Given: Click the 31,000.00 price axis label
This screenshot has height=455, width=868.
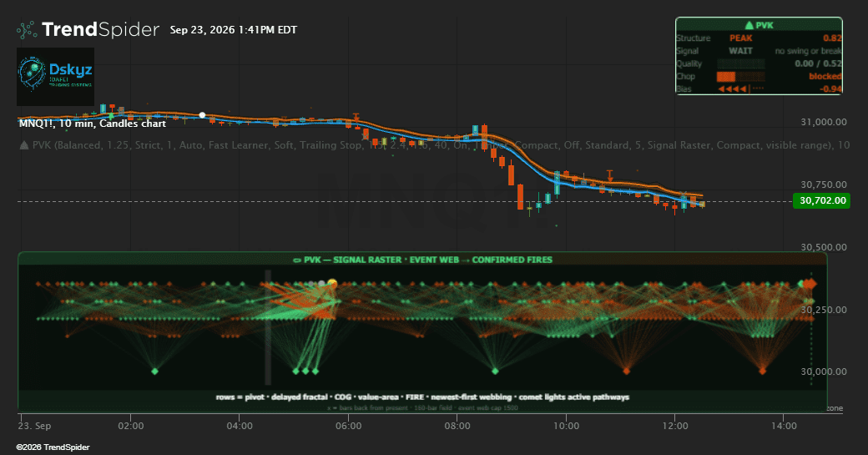Looking at the screenshot, I should [824, 122].
